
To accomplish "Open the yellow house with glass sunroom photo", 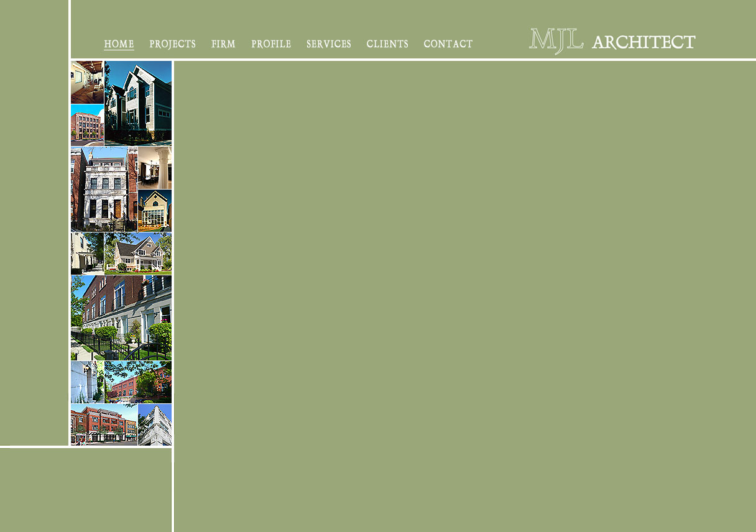I will (x=155, y=211).
